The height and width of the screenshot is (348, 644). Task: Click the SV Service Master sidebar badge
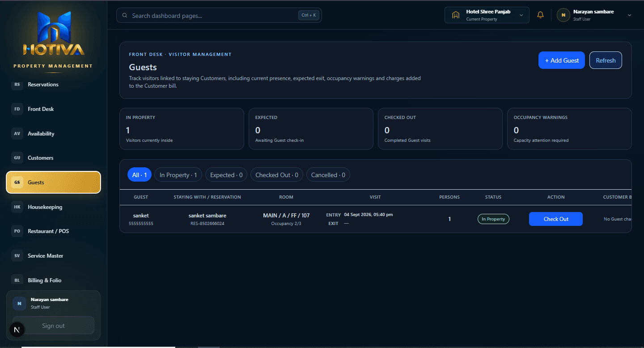click(x=17, y=256)
